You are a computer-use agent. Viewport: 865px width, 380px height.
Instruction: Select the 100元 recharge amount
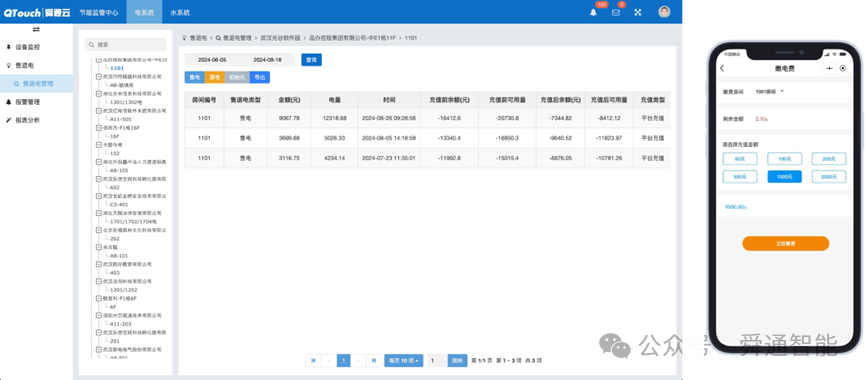(x=784, y=159)
